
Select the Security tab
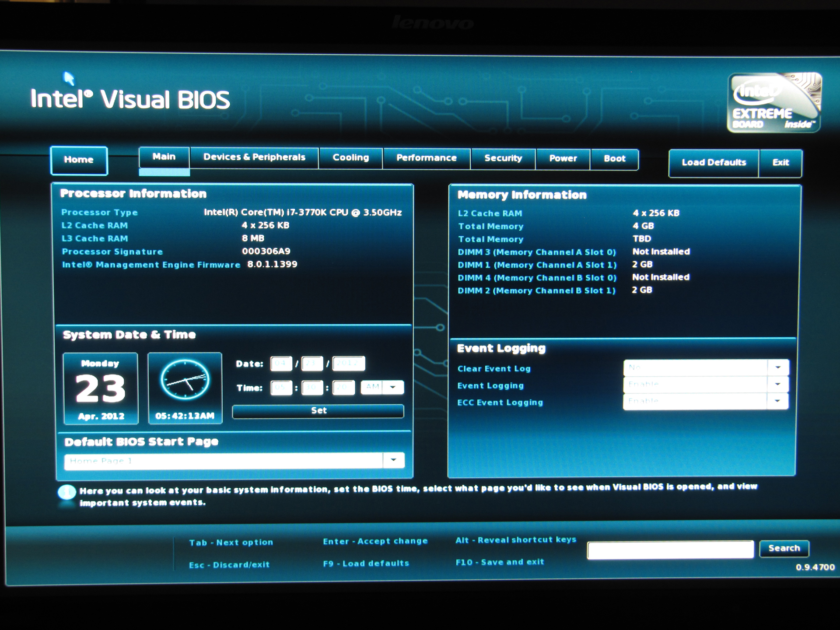point(503,159)
